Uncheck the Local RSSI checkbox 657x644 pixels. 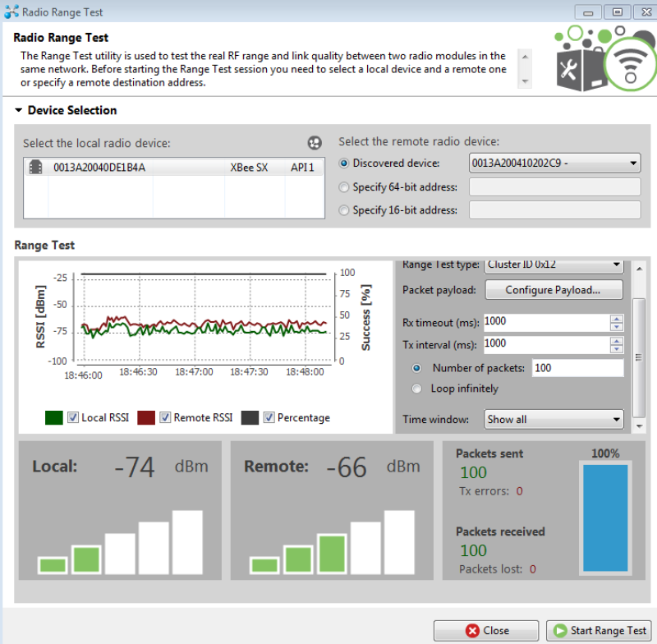[73, 417]
